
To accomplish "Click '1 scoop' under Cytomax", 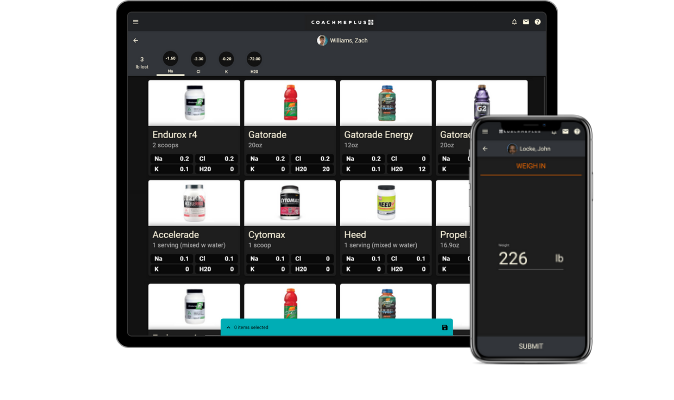I will click(x=260, y=245).
